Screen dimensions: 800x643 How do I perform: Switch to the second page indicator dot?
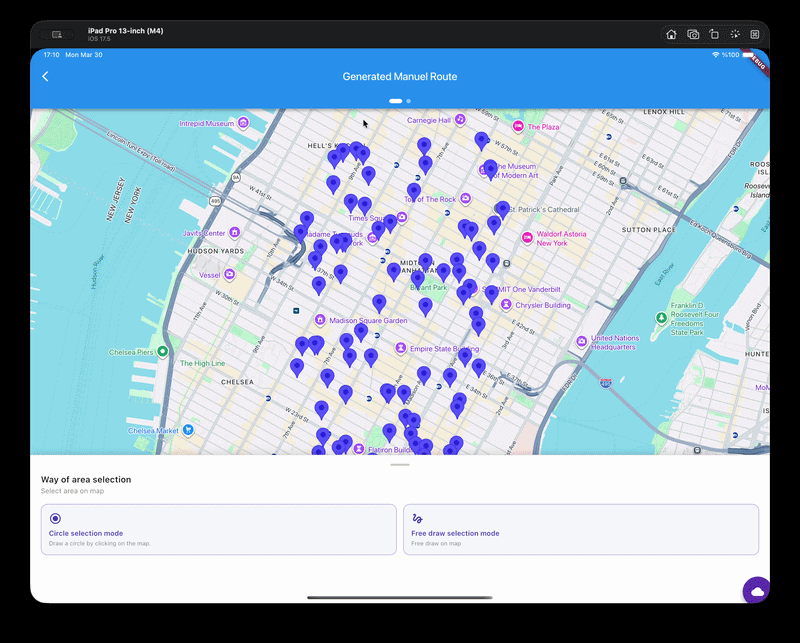(x=409, y=101)
